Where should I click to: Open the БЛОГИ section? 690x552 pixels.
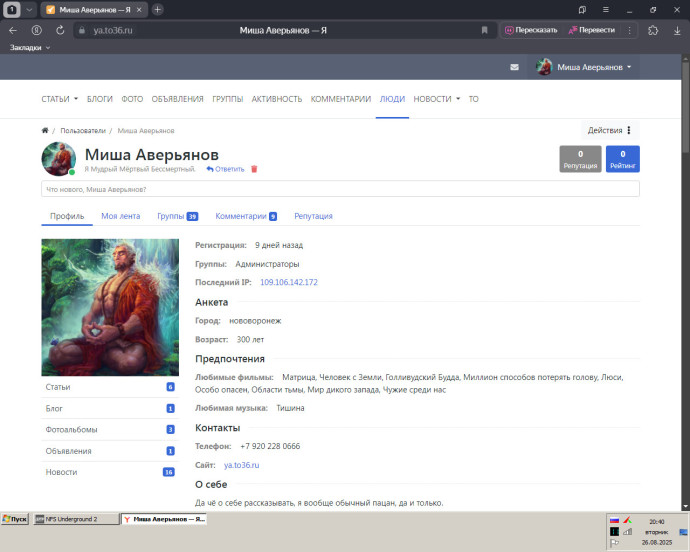[100, 99]
